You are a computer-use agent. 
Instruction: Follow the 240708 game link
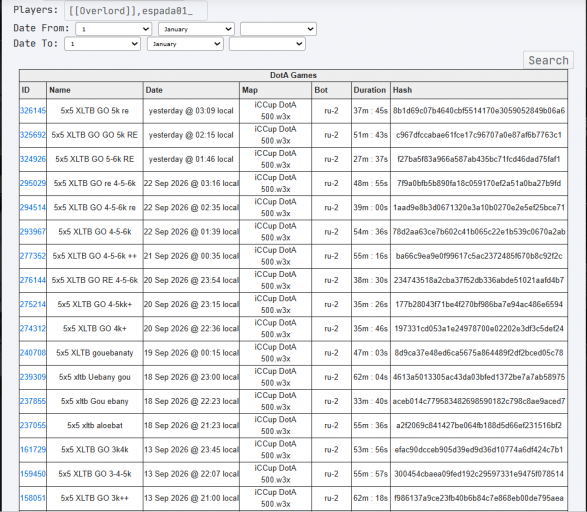tap(33, 353)
